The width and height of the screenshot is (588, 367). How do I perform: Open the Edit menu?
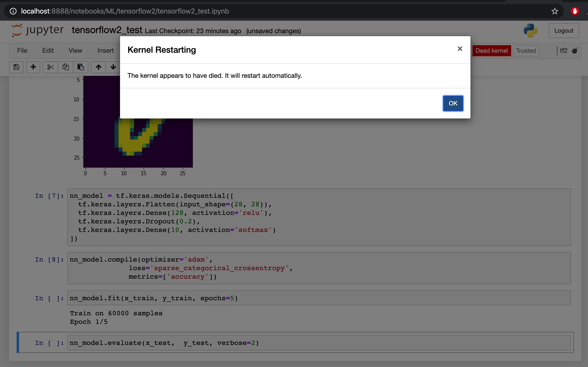pos(48,50)
